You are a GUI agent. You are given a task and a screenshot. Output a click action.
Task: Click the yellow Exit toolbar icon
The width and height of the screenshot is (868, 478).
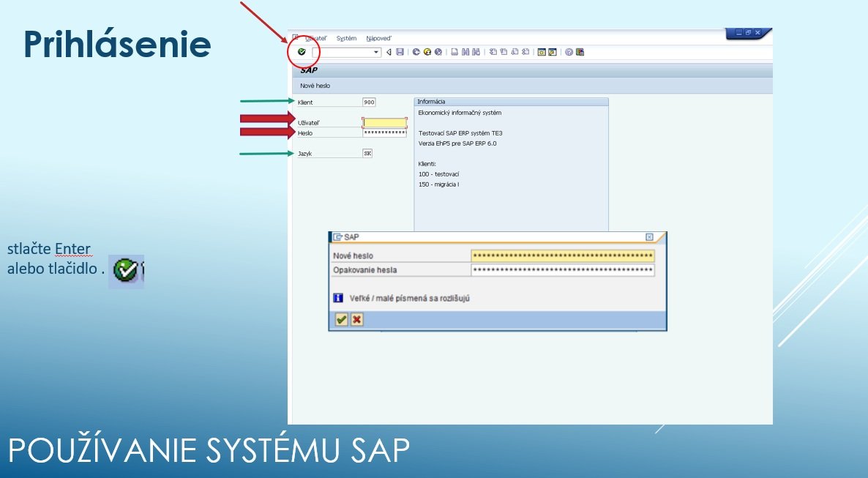click(x=427, y=52)
